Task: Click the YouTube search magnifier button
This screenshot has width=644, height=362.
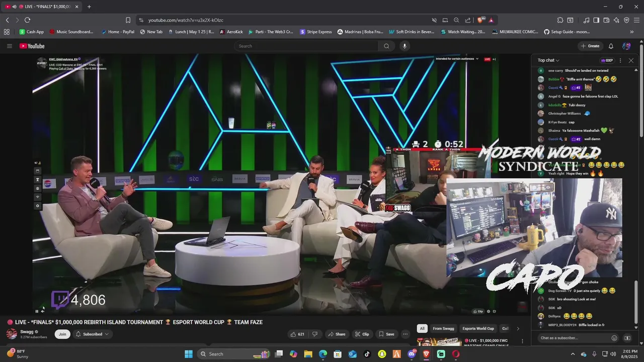Action: (386, 46)
